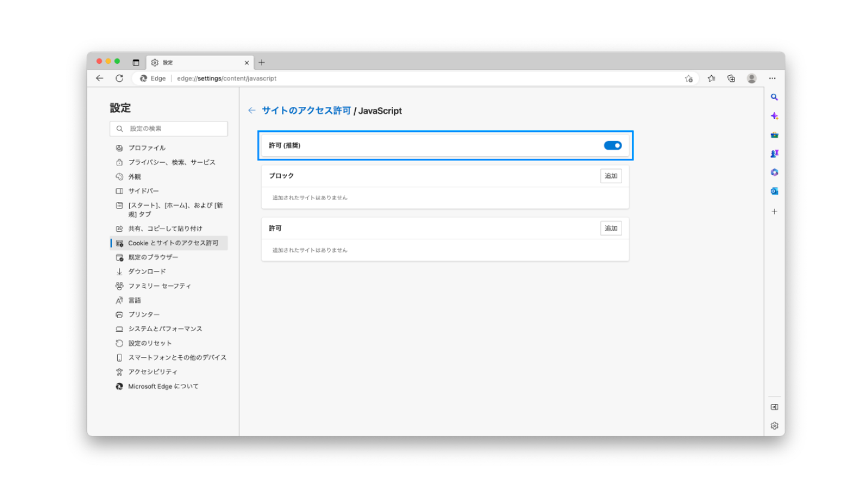The image size is (868, 488).
Task: Select プライバシー、検索、サービス in settings menu
Action: (x=171, y=162)
